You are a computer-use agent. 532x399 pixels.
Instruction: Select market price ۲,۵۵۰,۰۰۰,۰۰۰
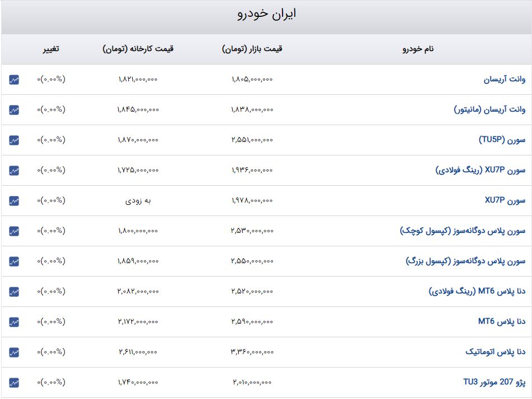click(252, 261)
